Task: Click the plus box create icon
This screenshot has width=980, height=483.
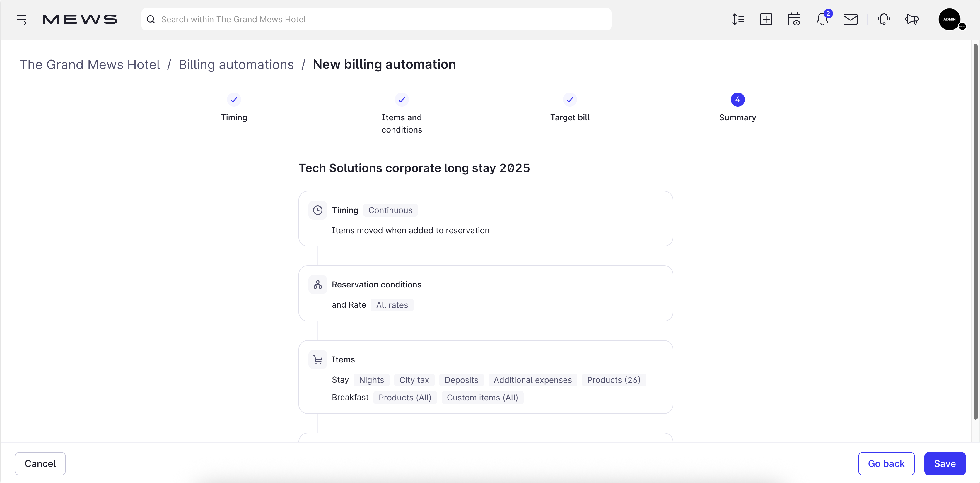Action: [766, 19]
